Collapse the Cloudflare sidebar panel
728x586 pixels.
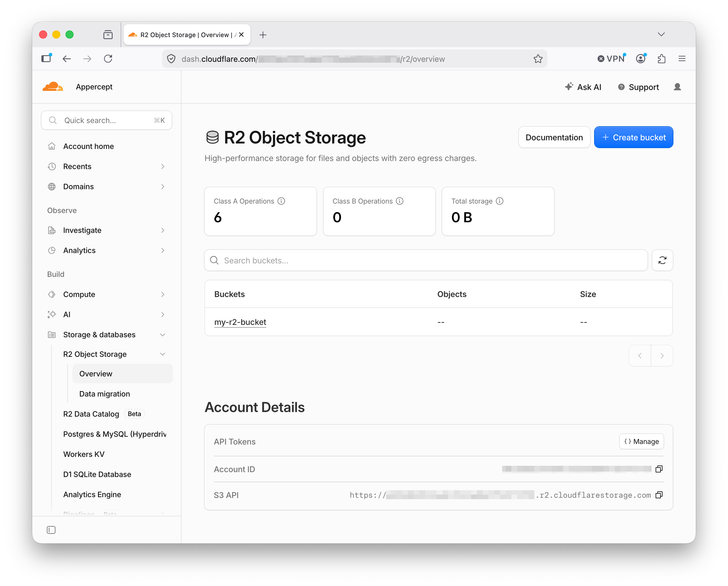[x=51, y=530]
